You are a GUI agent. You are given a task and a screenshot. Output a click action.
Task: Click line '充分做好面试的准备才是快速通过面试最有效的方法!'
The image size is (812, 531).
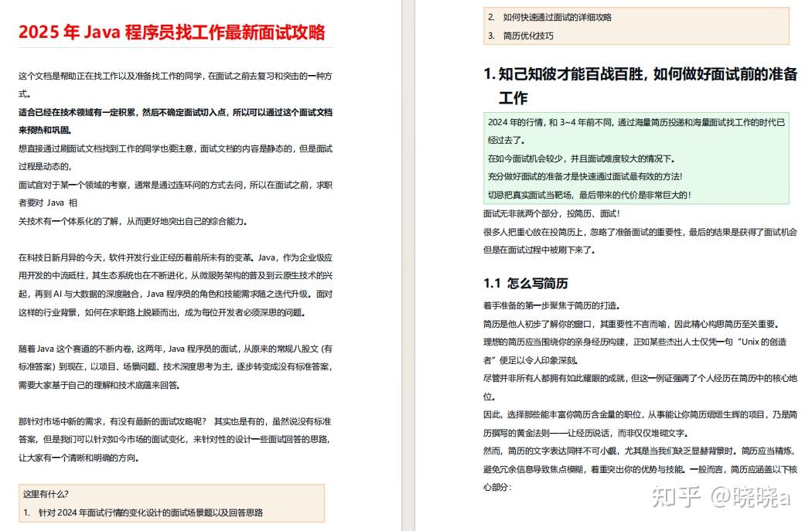[x=585, y=176]
